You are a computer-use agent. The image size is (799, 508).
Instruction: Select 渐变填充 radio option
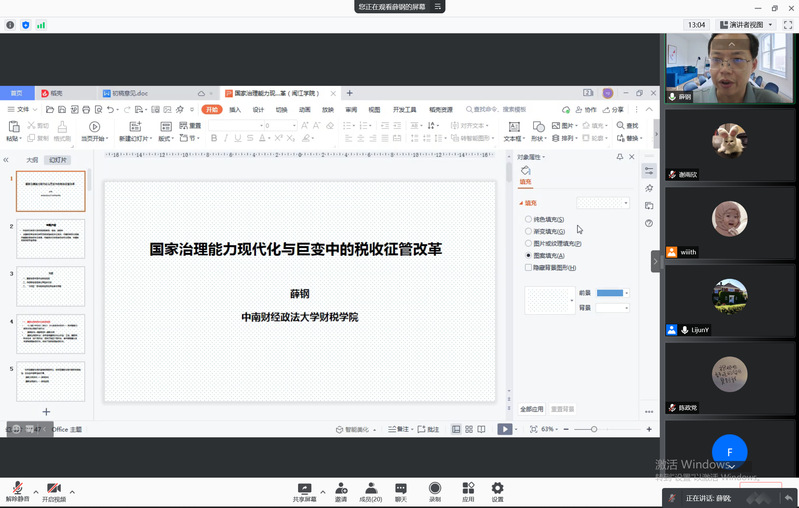pos(529,231)
